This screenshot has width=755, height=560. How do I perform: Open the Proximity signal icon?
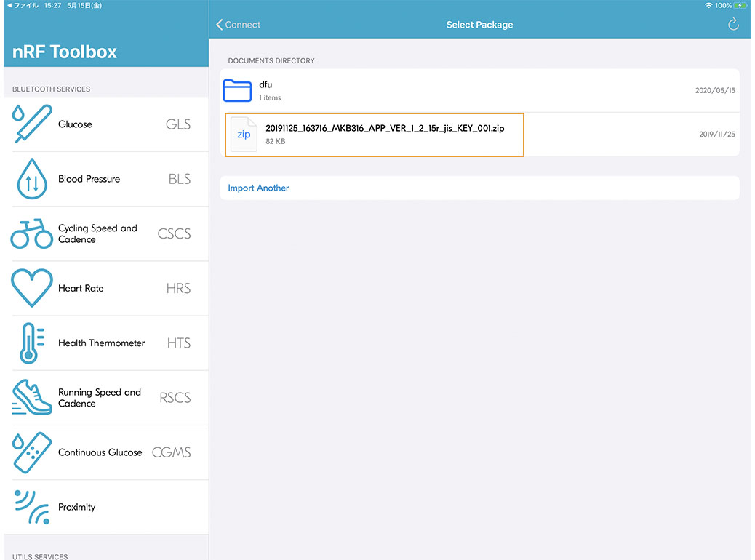pos(32,507)
